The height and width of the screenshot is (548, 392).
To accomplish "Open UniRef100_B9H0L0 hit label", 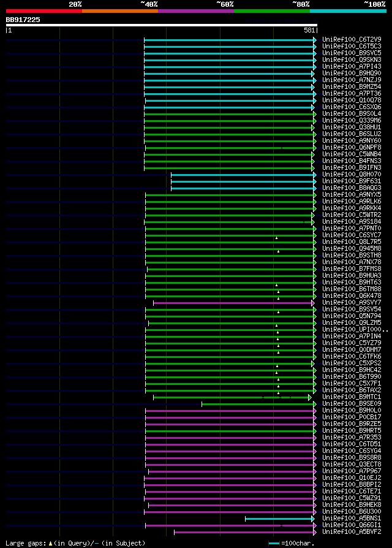I will (x=352, y=411).
